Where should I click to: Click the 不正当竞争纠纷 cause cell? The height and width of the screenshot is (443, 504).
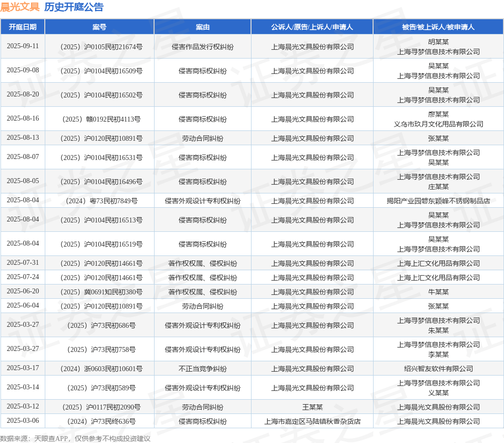pos(202,369)
